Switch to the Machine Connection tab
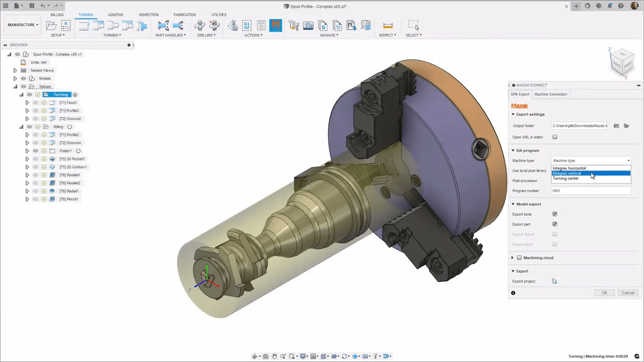Screen dimensions: 644x362 click(550, 94)
